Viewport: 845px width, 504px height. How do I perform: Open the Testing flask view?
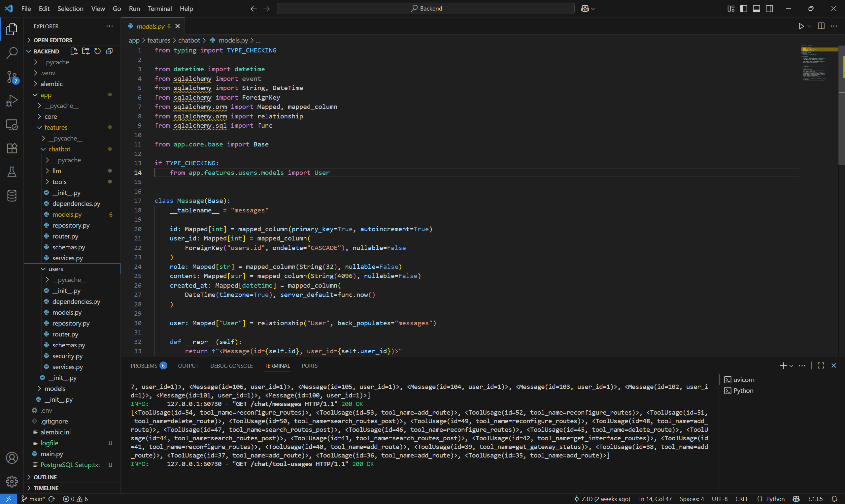point(12,172)
